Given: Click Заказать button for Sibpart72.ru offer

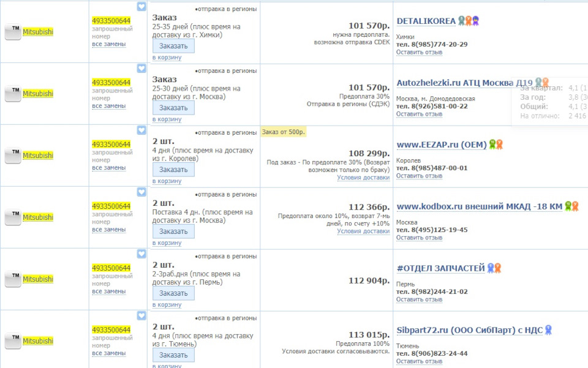Looking at the screenshot, I should (173, 355).
